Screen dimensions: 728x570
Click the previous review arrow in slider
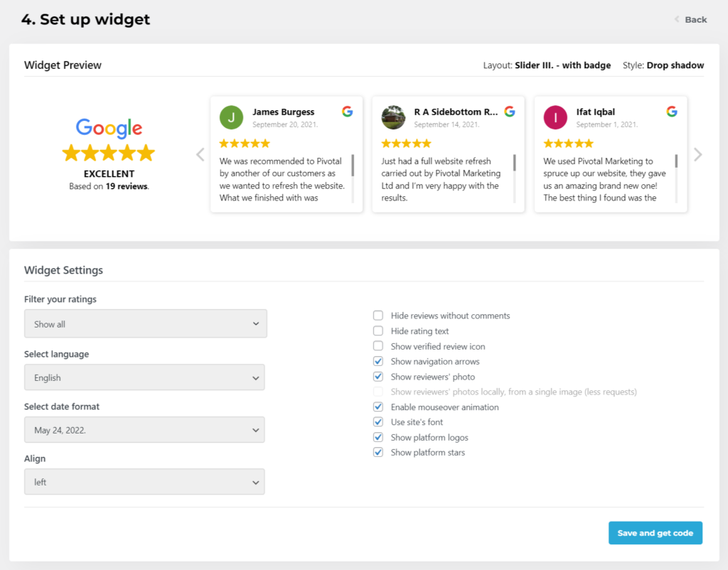click(x=200, y=154)
